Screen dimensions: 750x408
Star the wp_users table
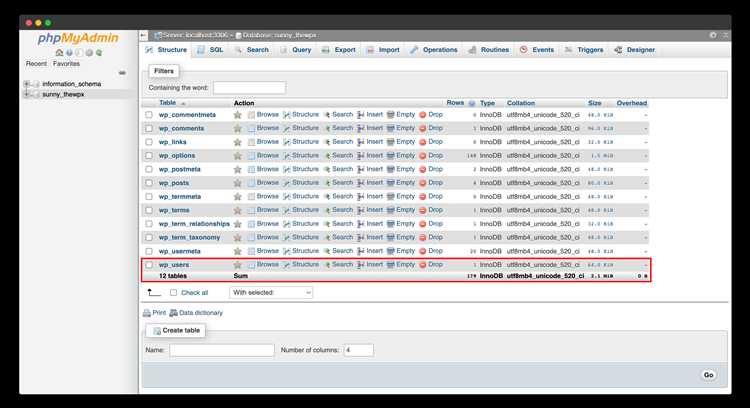pyautogui.click(x=237, y=265)
